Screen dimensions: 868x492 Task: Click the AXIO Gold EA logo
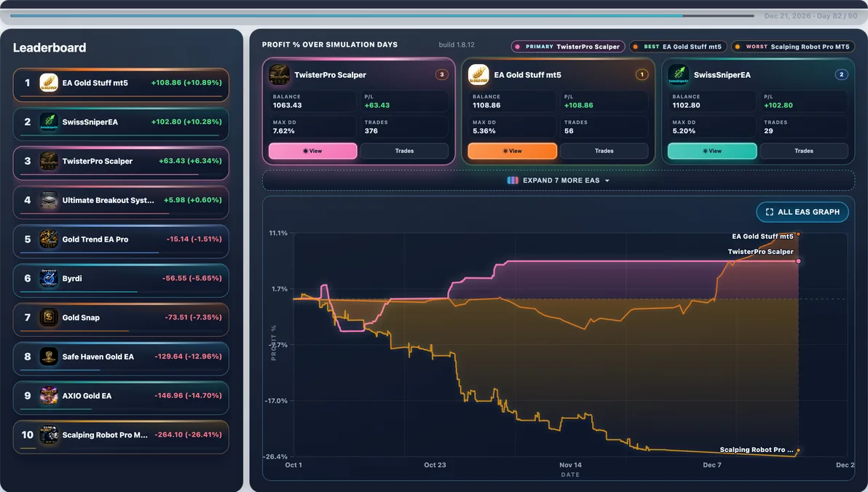(x=49, y=396)
